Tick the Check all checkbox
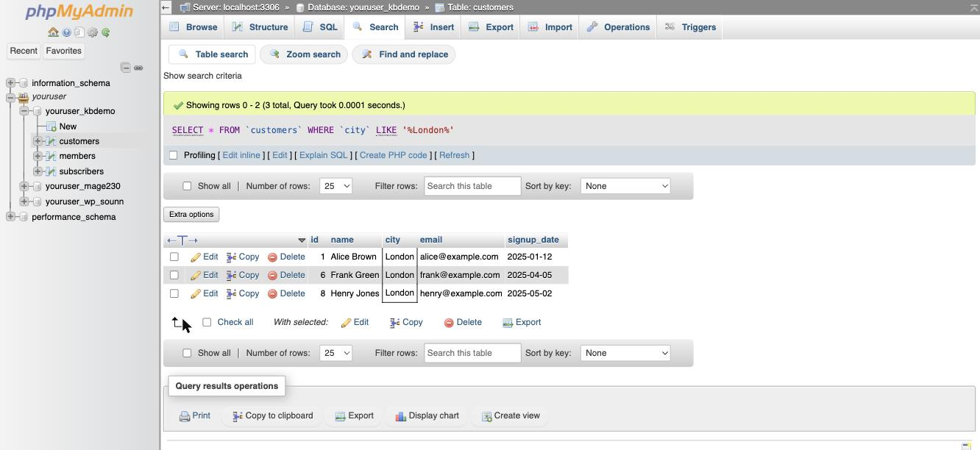Screen dimensions: 980x450 tap(207, 322)
